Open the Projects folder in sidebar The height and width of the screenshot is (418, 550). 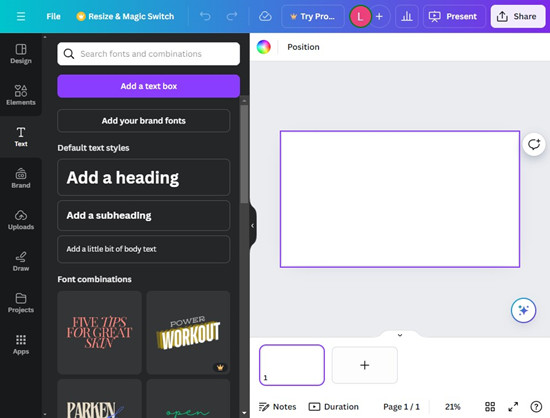click(x=21, y=303)
